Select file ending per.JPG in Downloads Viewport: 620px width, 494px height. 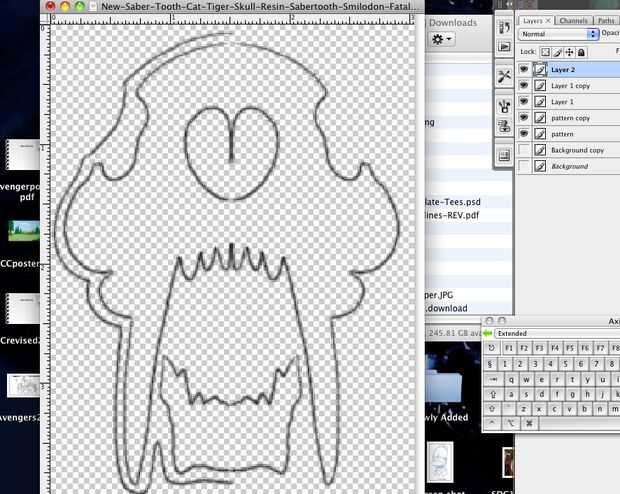click(x=439, y=295)
